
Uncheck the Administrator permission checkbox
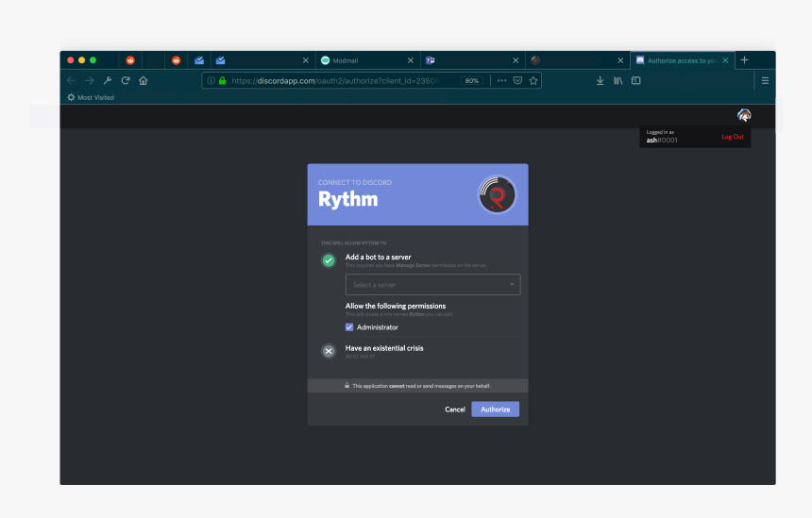(349, 327)
